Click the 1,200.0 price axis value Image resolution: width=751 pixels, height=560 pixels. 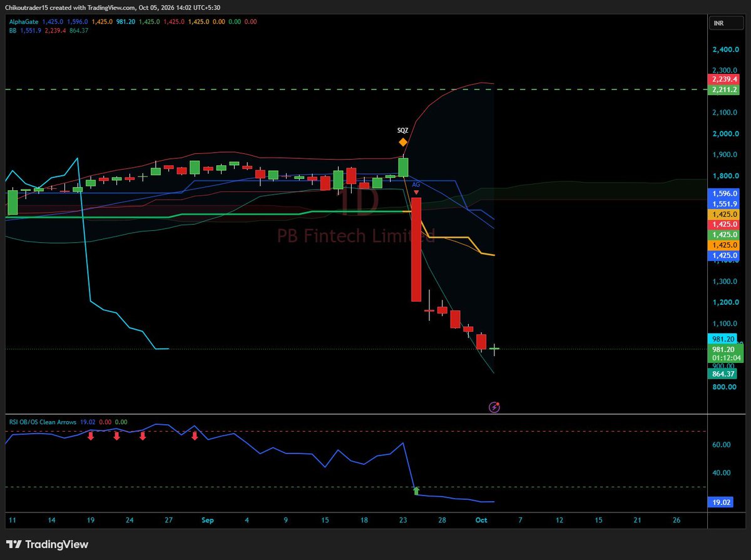(x=726, y=303)
